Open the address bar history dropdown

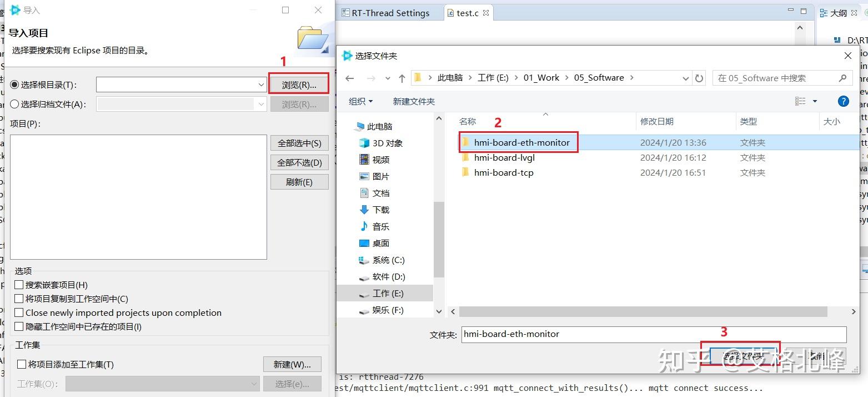point(687,78)
